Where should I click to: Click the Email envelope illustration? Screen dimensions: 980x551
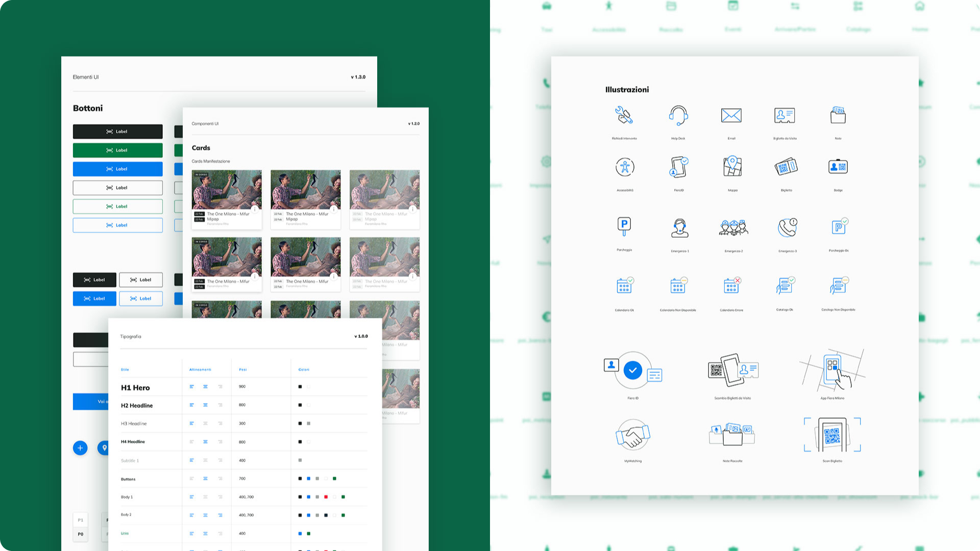pos(731,115)
